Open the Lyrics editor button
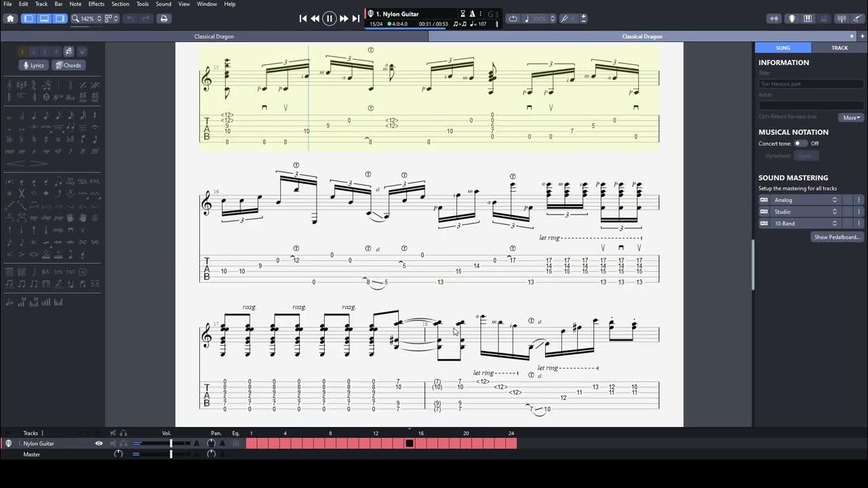868x488 pixels. tap(33, 65)
